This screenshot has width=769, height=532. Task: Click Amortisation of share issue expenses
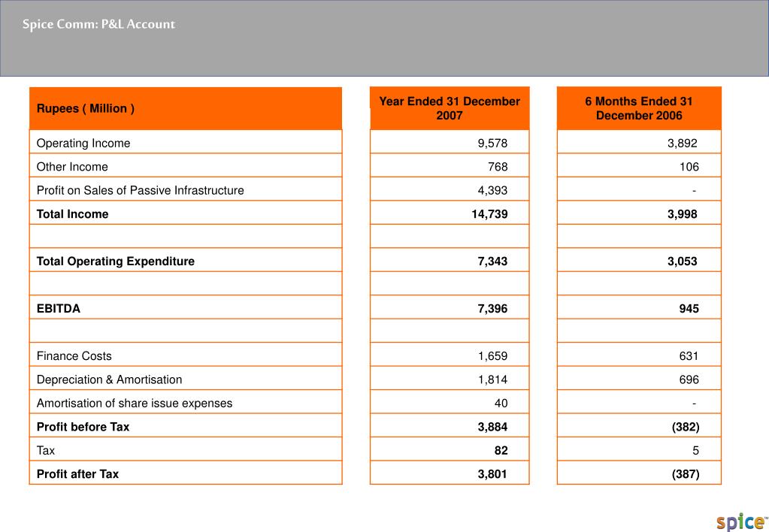[135, 403]
